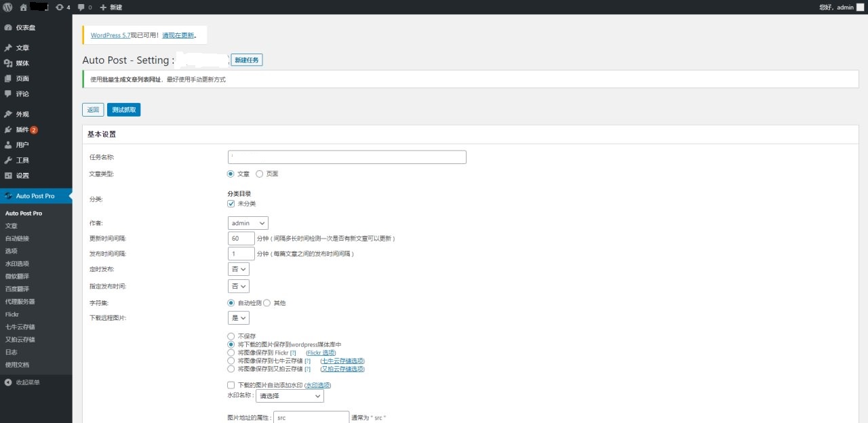
Task: Open the 定时发布 dropdown
Action: pyautogui.click(x=239, y=270)
